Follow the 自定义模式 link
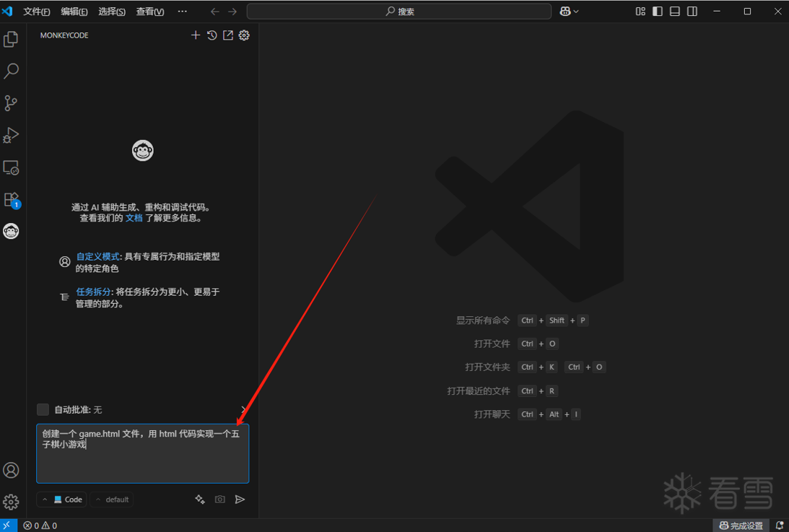The image size is (789, 532). tap(97, 257)
